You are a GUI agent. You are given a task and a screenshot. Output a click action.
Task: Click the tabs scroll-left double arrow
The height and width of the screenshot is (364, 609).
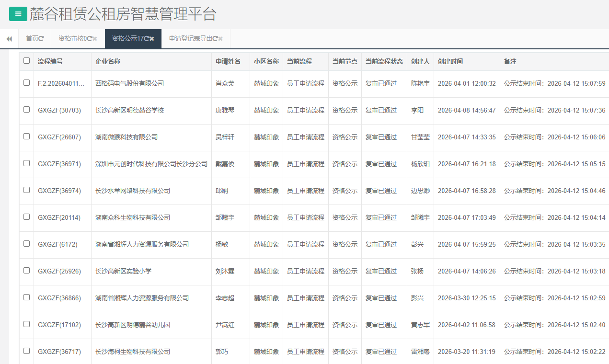pyautogui.click(x=9, y=39)
